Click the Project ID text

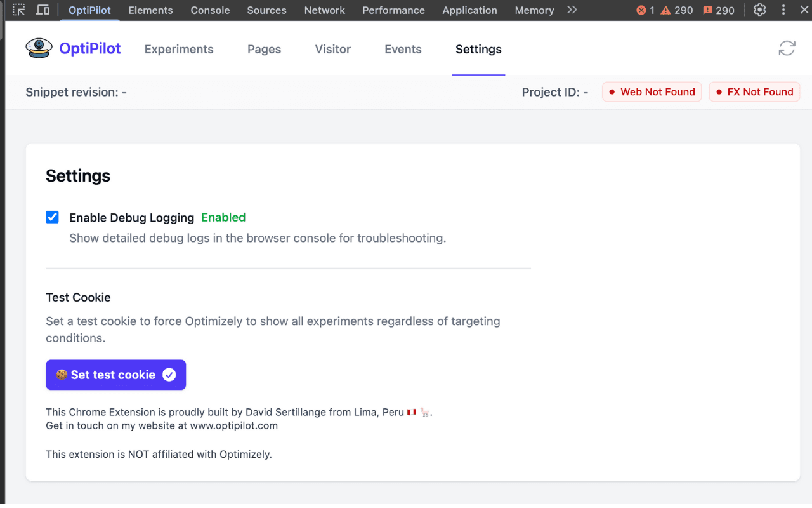(555, 92)
